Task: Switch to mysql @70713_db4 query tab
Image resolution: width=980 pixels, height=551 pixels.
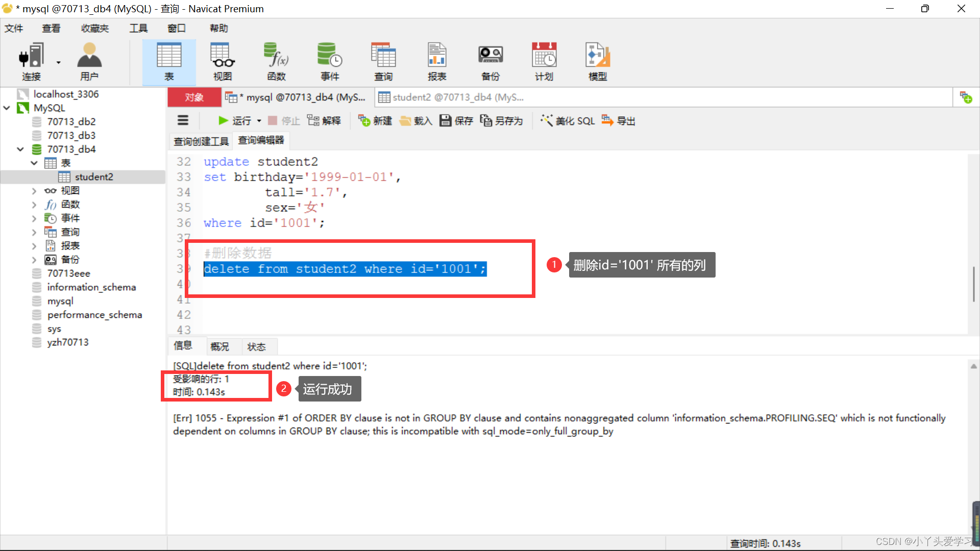Action: (297, 97)
